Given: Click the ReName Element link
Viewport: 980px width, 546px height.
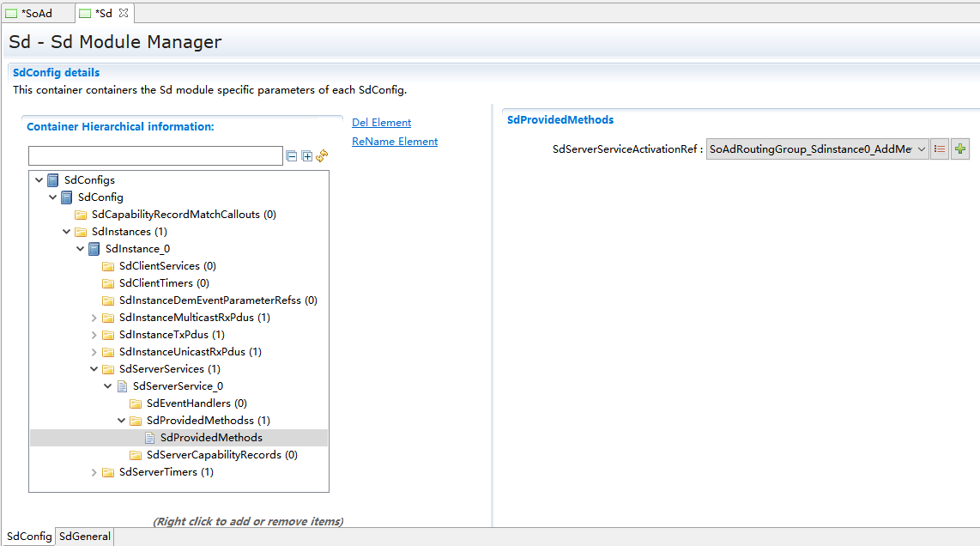Looking at the screenshot, I should point(395,142).
